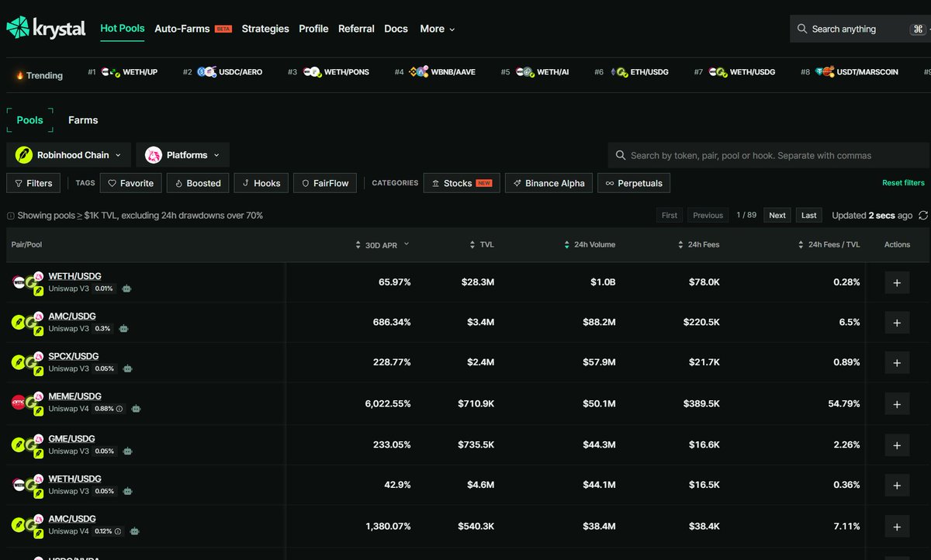
Task: Open the MEME/USDG pool link
Action: [75, 396]
